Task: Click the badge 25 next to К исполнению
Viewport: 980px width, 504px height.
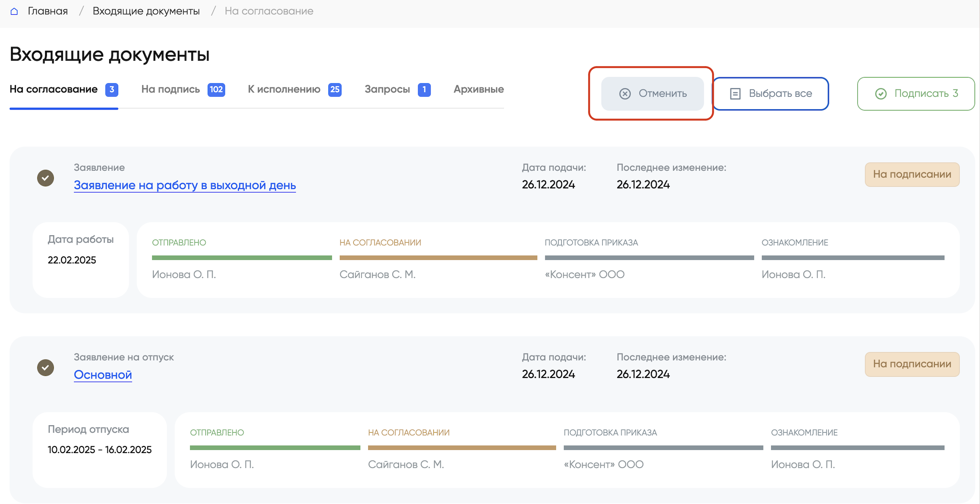Action: pyautogui.click(x=335, y=89)
